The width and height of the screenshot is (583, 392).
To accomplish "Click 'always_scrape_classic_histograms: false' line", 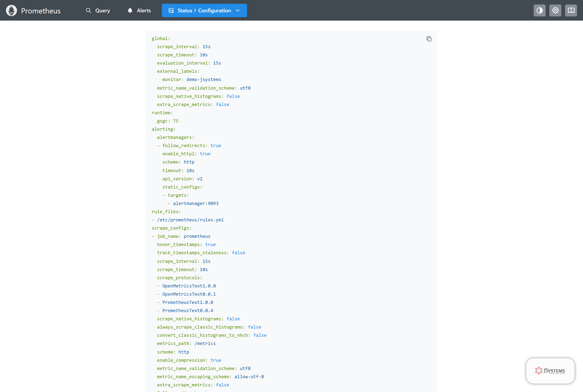I will pyautogui.click(x=209, y=327).
